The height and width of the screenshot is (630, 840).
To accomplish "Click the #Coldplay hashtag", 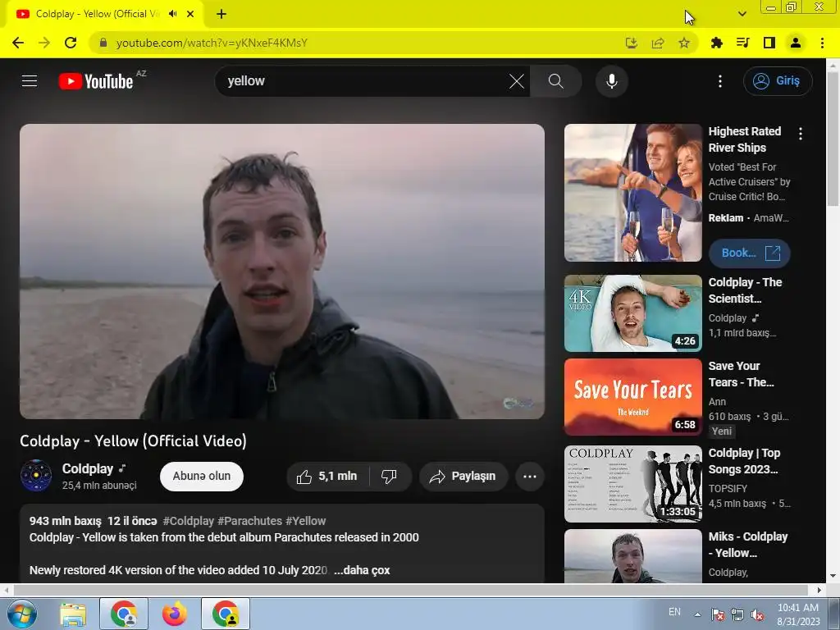I will tap(188, 521).
